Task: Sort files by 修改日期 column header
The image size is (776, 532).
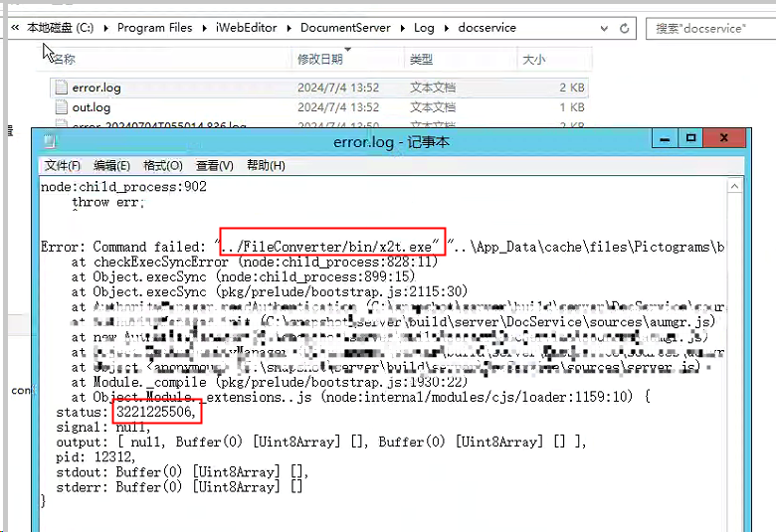Action: pos(348,60)
